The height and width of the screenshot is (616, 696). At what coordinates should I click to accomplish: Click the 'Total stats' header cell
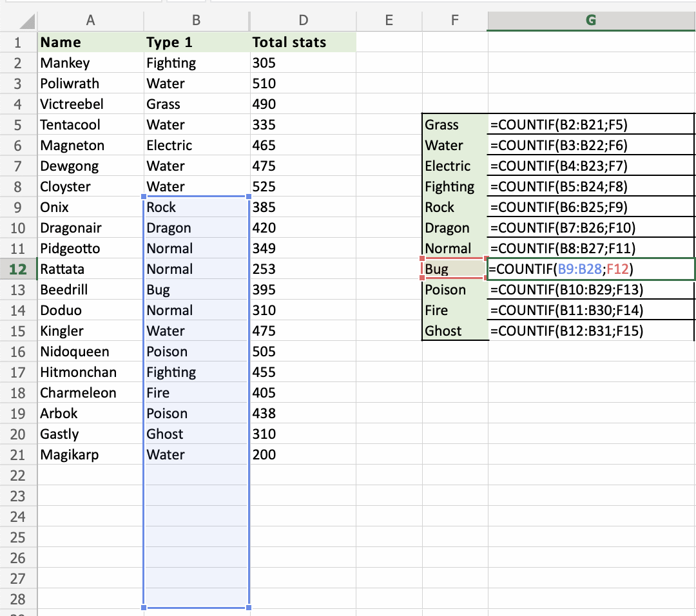[x=302, y=43]
